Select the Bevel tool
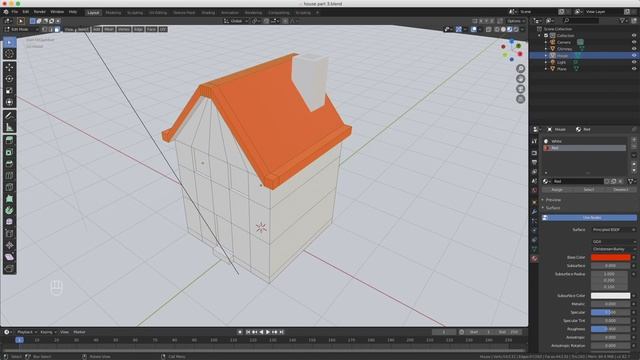640x360 pixels. (x=9, y=164)
